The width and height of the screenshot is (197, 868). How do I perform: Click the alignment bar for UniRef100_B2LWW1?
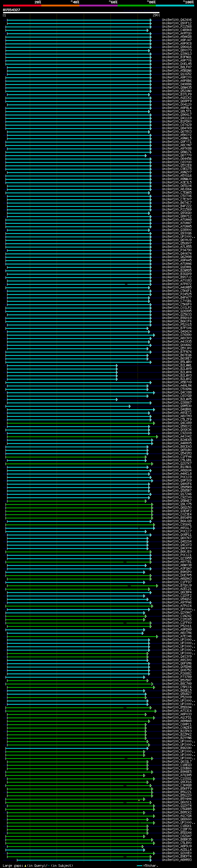pyautogui.click(x=62, y=365)
